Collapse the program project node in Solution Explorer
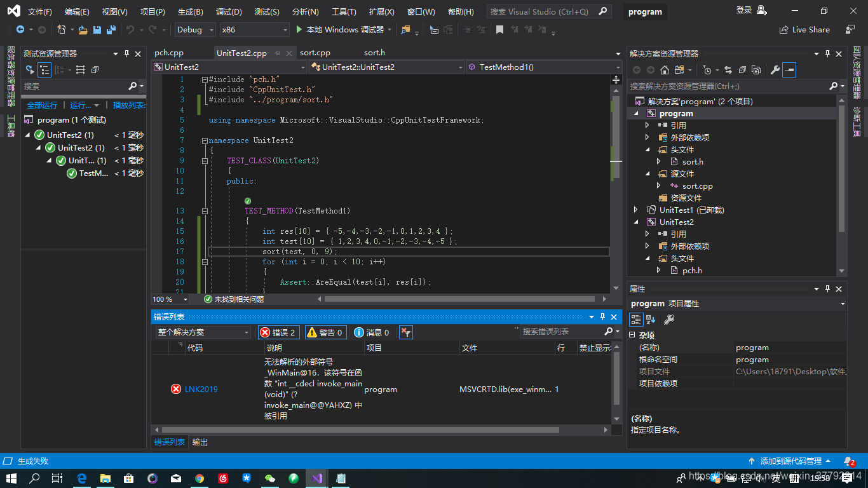868x488 pixels. [637, 114]
